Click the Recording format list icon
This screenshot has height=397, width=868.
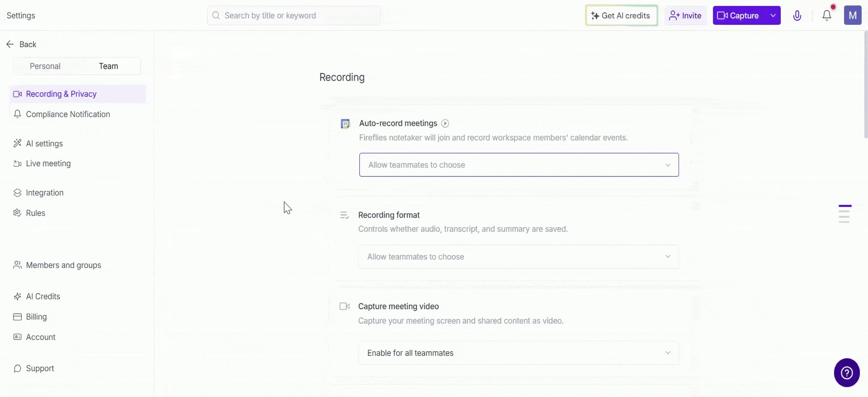click(344, 215)
